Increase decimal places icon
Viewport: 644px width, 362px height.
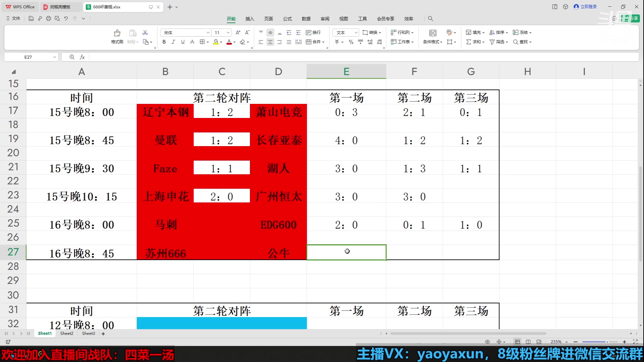click(370, 42)
